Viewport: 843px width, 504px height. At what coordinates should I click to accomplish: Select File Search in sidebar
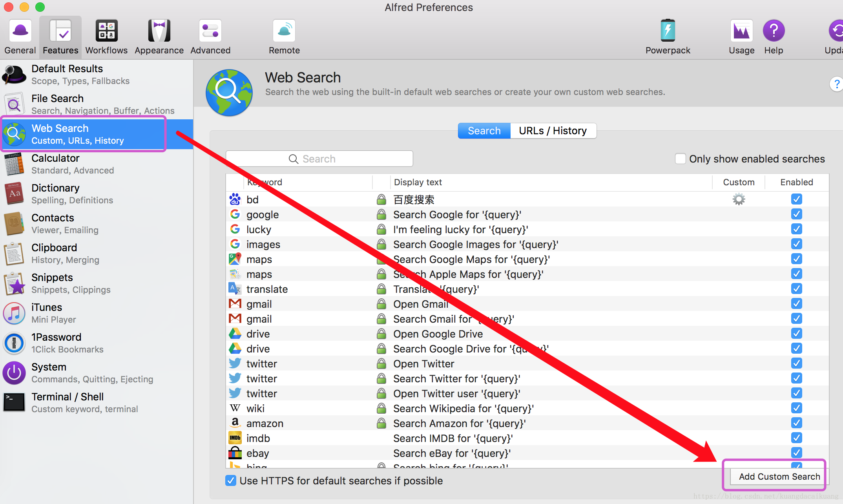click(x=97, y=104)
